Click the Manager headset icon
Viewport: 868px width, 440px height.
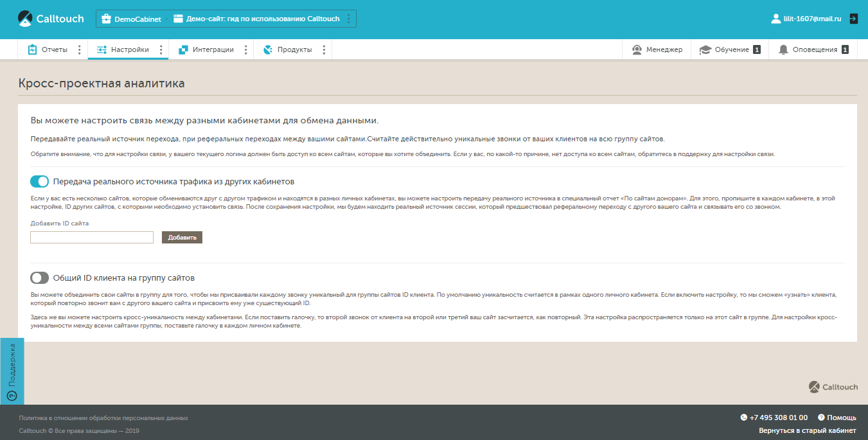[x=637, y=49]
